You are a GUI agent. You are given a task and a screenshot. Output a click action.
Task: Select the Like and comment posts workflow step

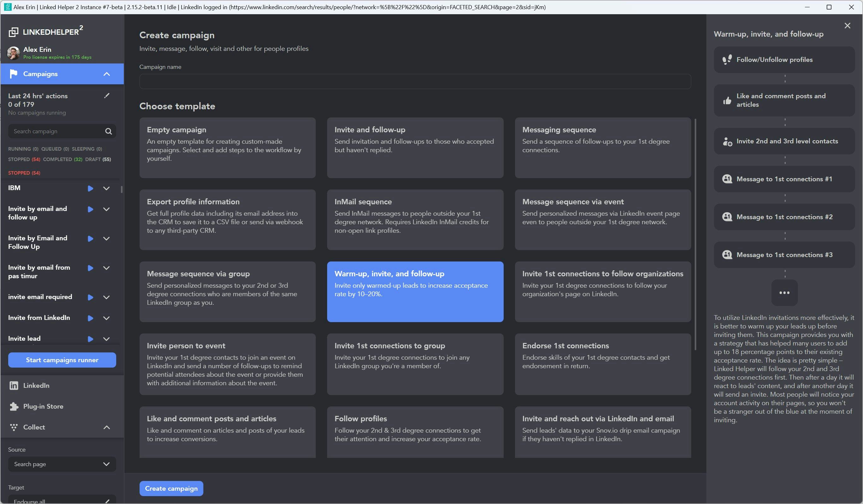tap(784, 100)
